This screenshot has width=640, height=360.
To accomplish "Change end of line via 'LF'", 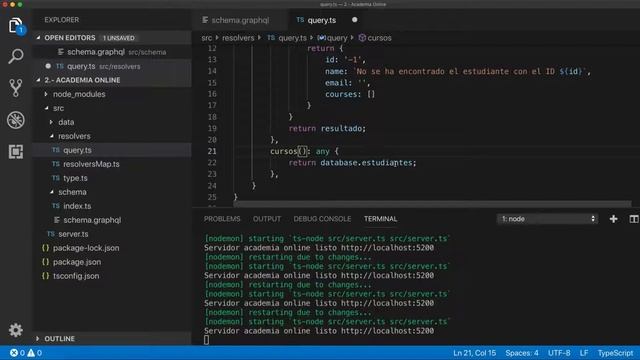I will 584,353.
